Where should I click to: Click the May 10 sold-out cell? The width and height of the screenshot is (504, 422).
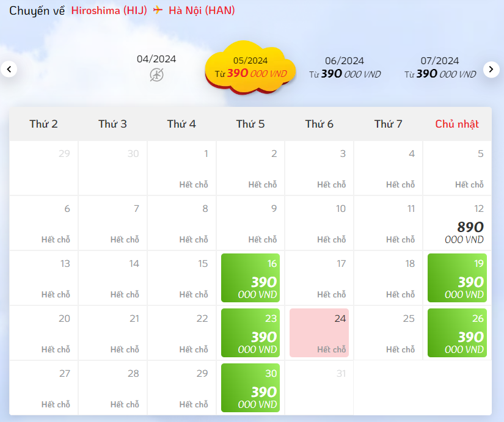click(x=319, y=223)
